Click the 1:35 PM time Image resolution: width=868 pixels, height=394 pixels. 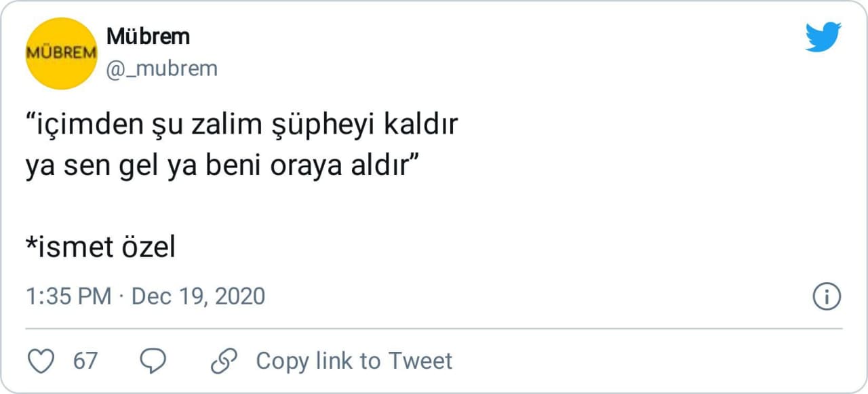pyautogui.click(x=68, y=297)
